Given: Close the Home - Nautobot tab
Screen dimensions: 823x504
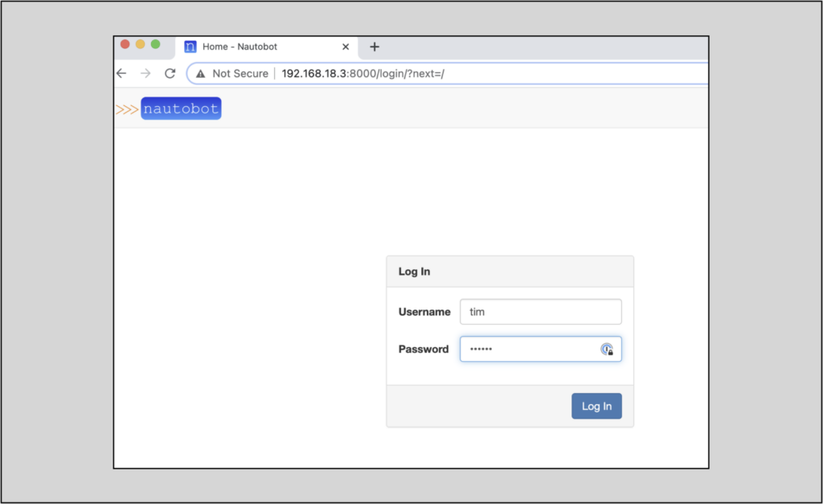Looking at the screenshot, I should 346,47.
